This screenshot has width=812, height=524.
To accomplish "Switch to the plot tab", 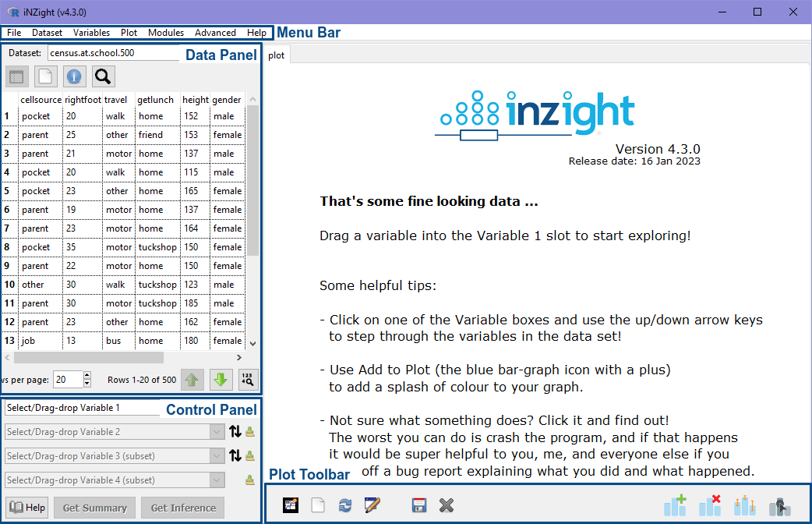I will 277,55.
